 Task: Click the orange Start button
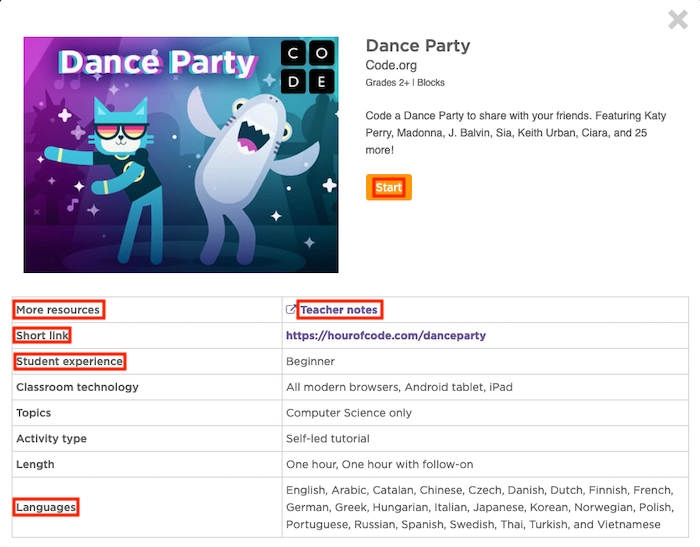tap(389, 187)
